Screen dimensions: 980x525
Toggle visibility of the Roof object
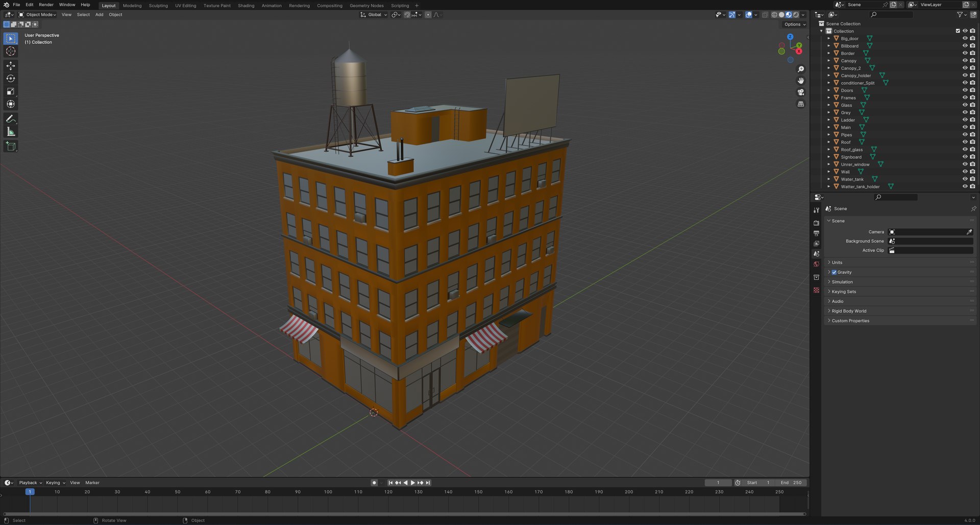pyautogui.click(x=965, y=142)
